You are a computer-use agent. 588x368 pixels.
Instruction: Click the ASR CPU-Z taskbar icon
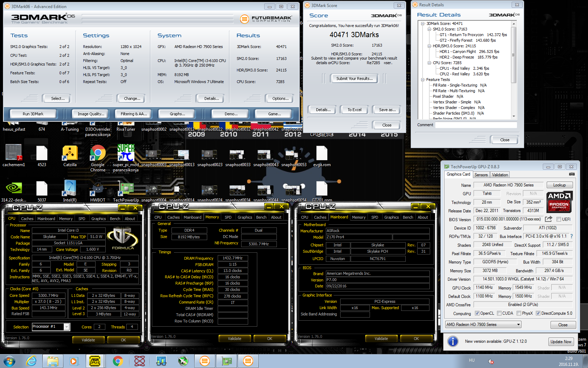coord(94,361)
